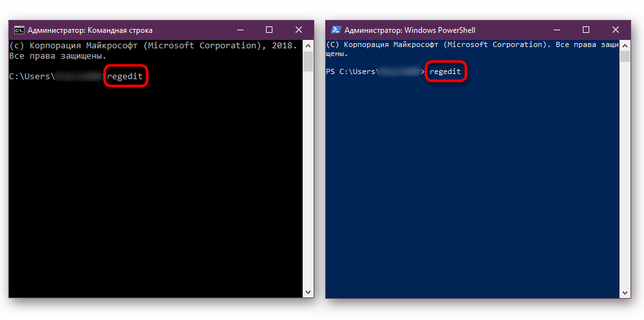The height and width of the screenshot is (320, 644).
Task: Click the "PS C:\Users" prompt in PowerShell
Action: click(352, 71)
